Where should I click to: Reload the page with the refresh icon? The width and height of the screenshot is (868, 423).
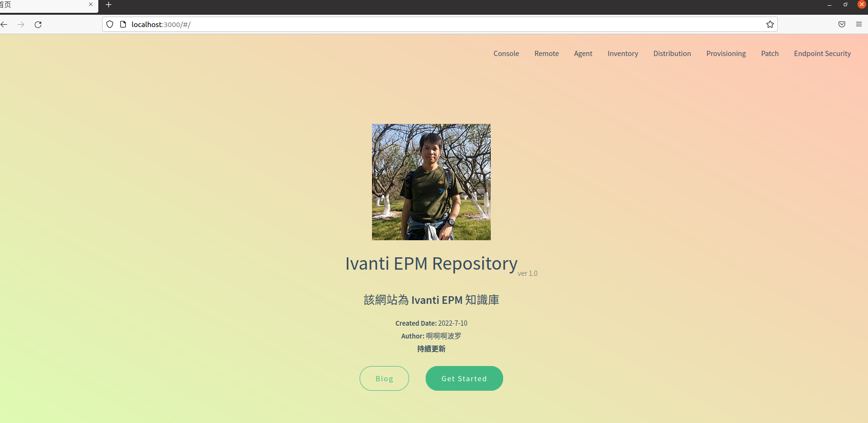pos(38,24)
